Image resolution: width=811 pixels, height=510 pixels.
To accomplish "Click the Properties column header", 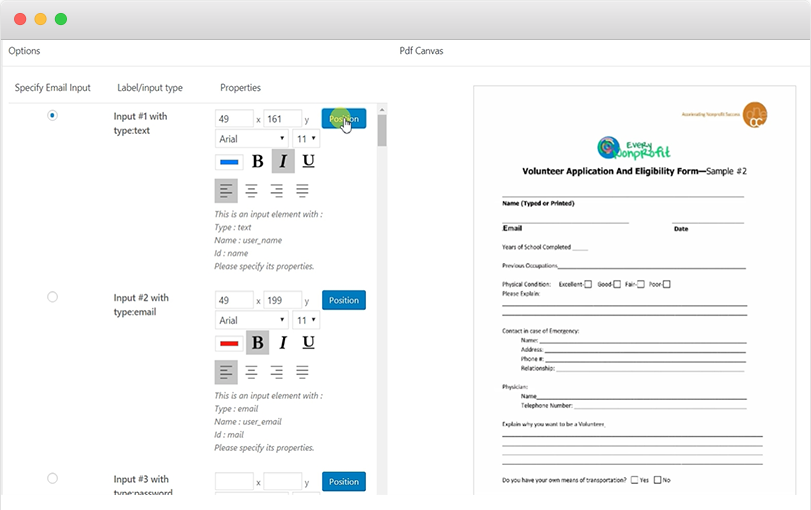I will pyautogui.click(x=241, y=87).
